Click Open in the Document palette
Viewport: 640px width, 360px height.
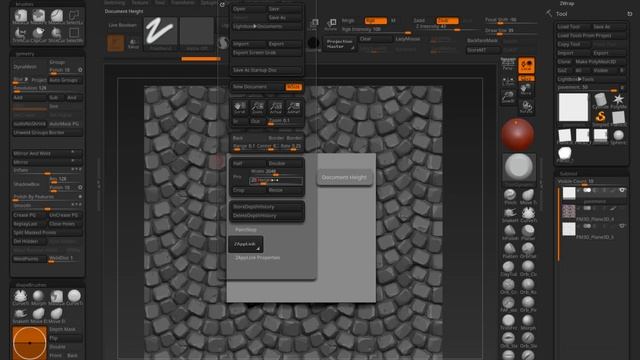249,9
